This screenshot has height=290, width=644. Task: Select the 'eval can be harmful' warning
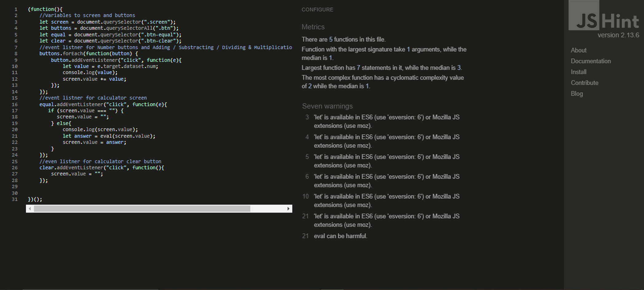340,236
